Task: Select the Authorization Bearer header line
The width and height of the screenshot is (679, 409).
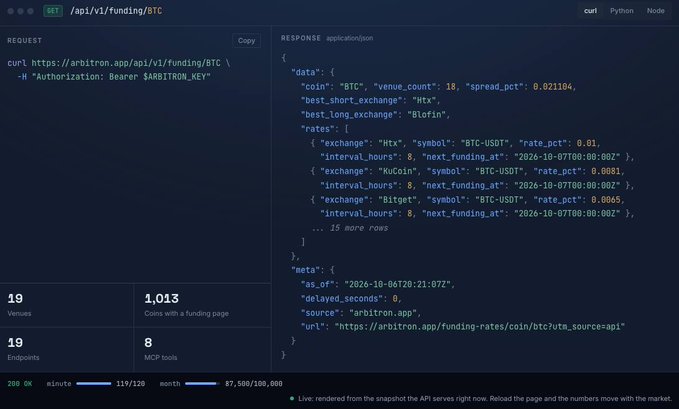Action: [x=114, y=77]
